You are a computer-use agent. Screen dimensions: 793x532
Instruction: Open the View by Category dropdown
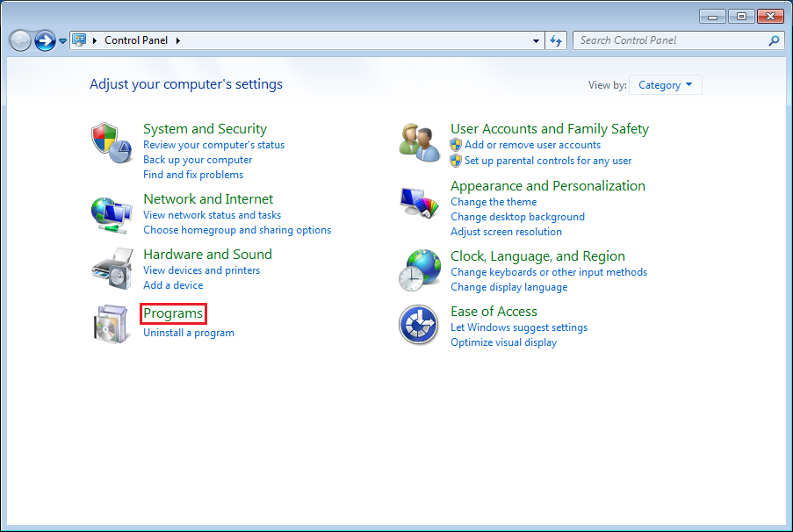coord(665,85)
